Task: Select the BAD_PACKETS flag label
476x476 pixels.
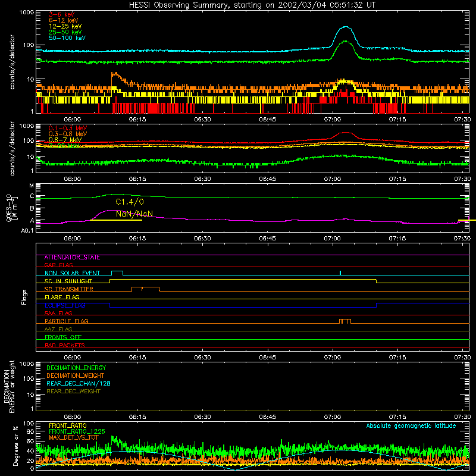Action: [x=65, y=345]
